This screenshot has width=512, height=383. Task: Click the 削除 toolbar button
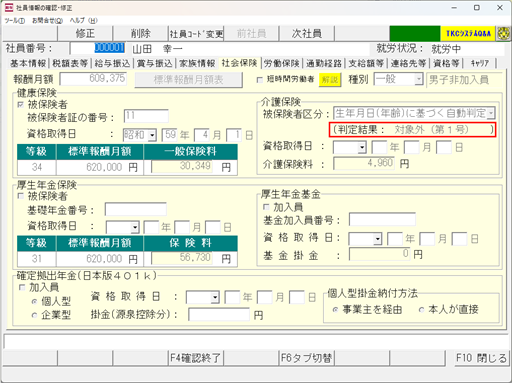141,33
